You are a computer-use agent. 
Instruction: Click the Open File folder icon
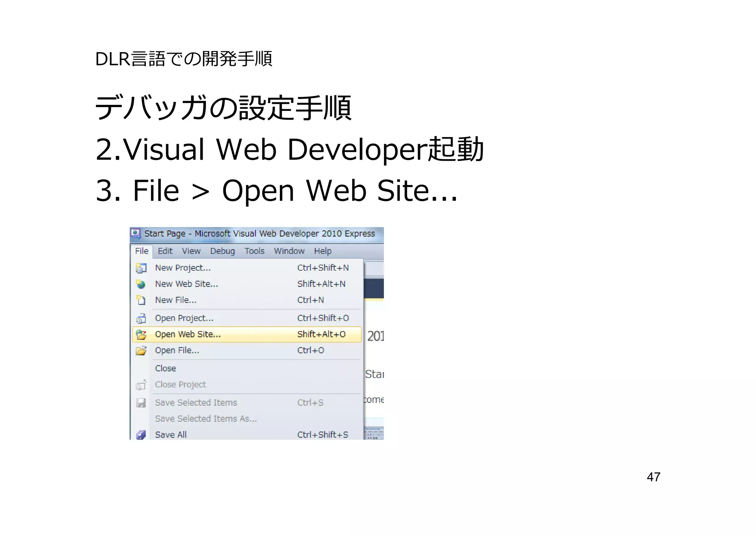tap(141, 350)
